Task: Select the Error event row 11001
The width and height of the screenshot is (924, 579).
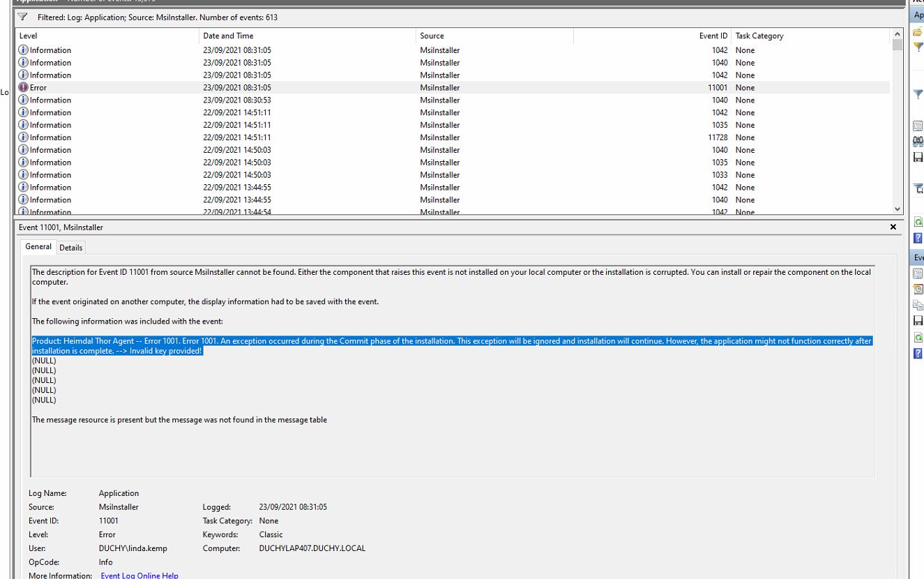Action: [453, 87]
